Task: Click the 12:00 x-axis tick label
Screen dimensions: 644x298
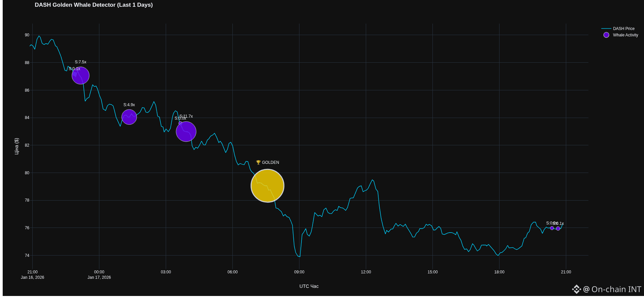Action: [x=366, y=272]
